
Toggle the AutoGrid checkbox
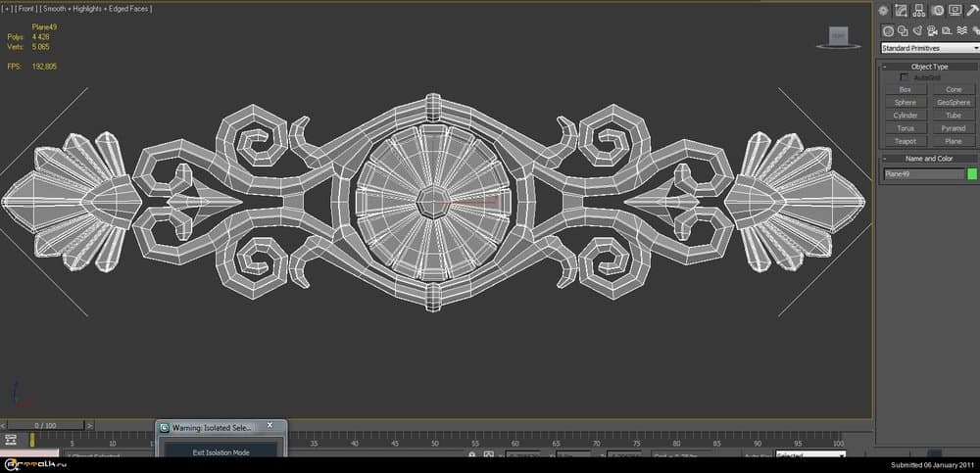point(904,77)
